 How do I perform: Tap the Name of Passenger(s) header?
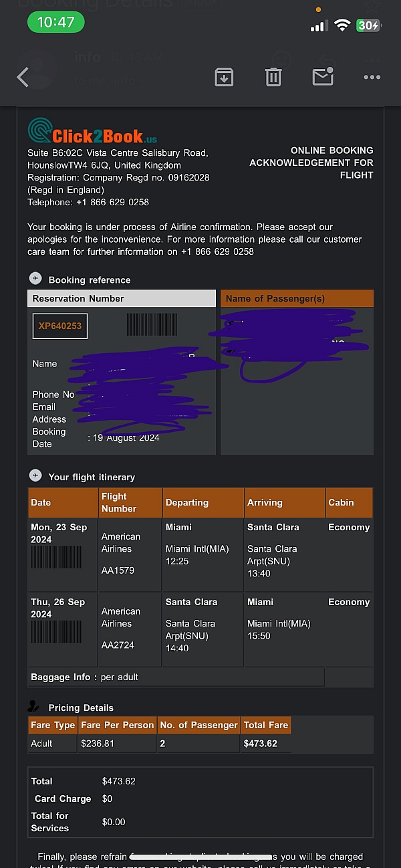[297, 298]
